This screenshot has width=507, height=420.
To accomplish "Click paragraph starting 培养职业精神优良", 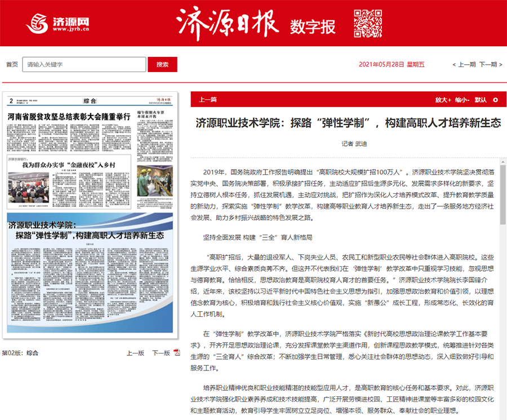I will tap(342, 399).
